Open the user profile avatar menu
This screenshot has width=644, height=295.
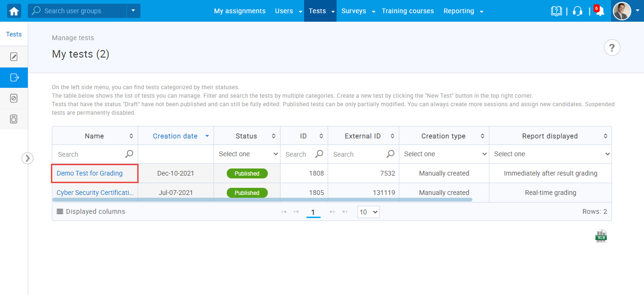pos(622,11)
